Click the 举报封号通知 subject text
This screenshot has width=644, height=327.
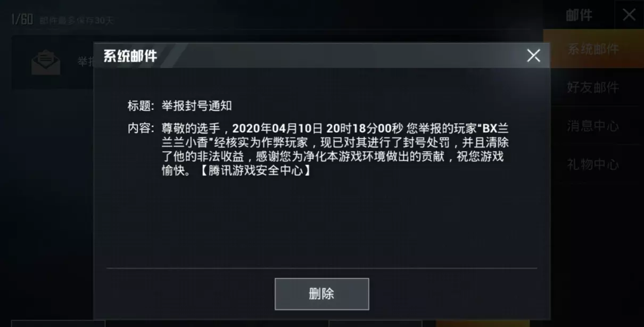pyautogui.click(x=197, y=105)
